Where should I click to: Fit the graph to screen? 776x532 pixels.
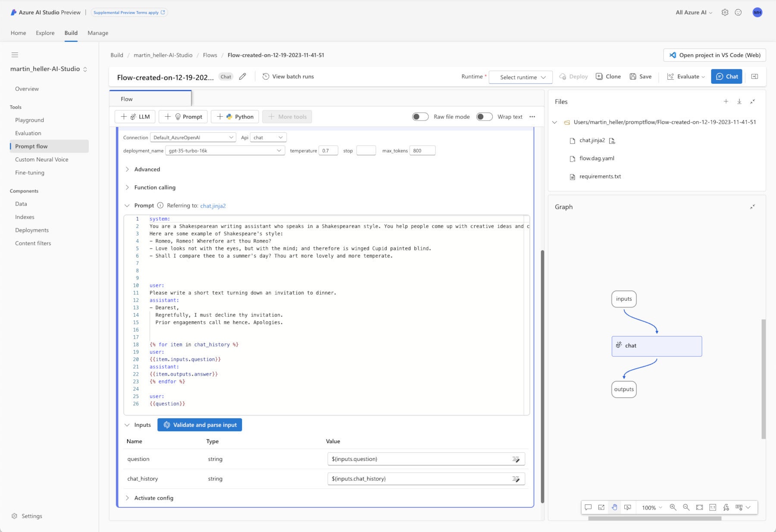tap(700, 507)
